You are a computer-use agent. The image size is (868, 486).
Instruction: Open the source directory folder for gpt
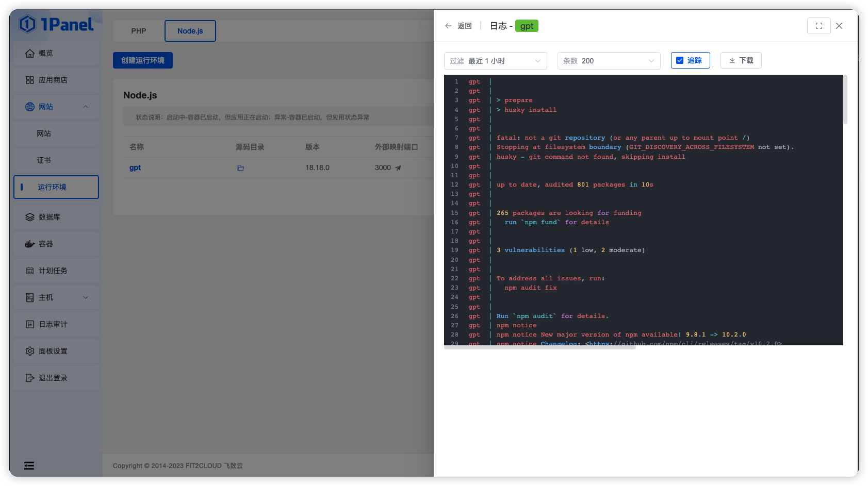tap(240, 167)
